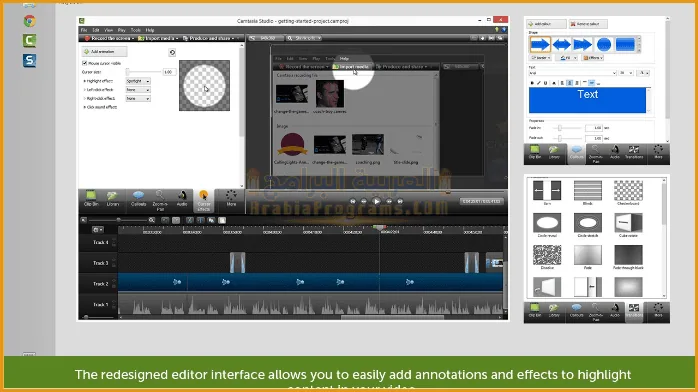Open Audio tab in callouts panel
Viewport: 698px width, 392px height.
615,153
